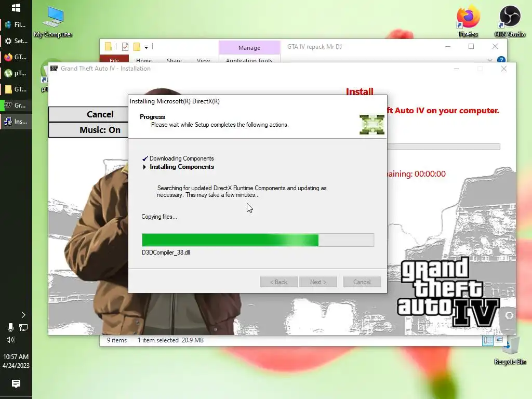
Task: Click the Next button in DirectX setup
Action: 318,282
